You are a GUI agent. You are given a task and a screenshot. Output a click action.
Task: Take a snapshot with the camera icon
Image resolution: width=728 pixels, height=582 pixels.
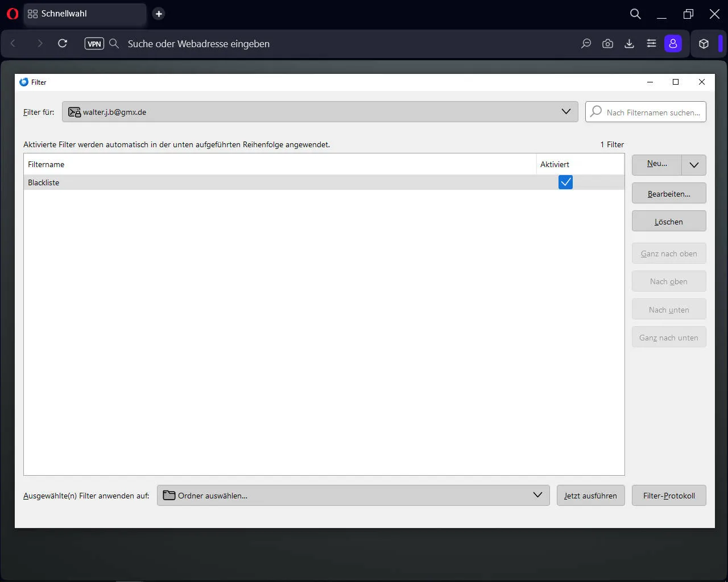[x=607, y=44]
